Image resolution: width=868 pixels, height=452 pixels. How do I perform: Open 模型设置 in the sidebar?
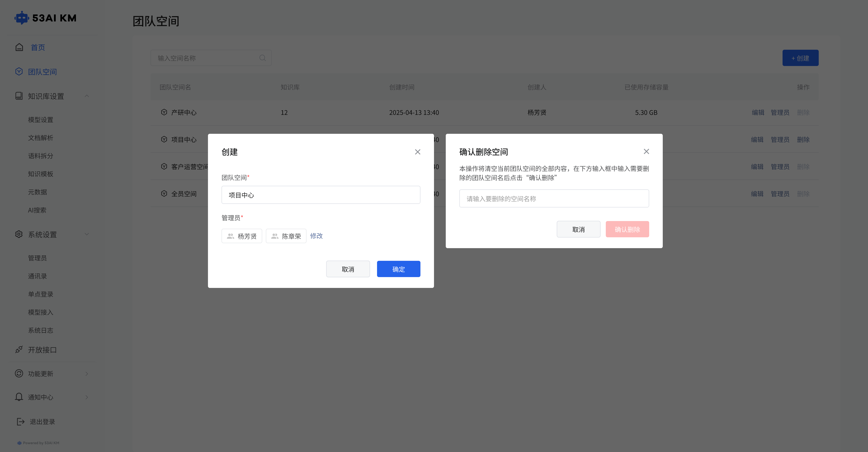40,120
